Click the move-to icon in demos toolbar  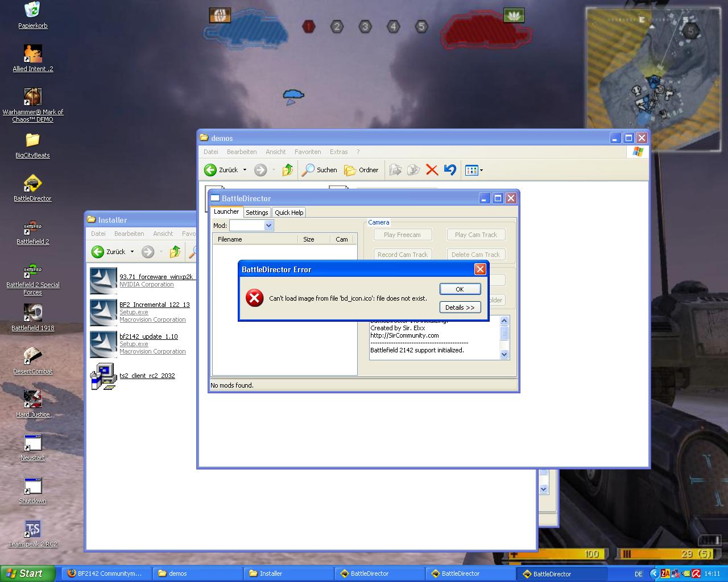(x=396, y=169)
